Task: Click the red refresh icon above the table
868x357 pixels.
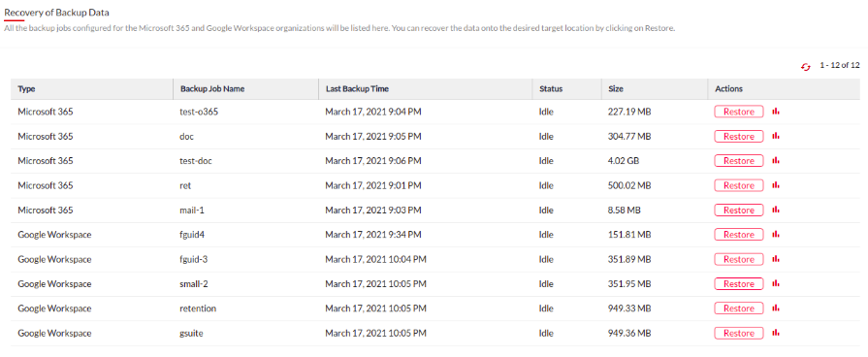Action: click(x=806, y=66)
